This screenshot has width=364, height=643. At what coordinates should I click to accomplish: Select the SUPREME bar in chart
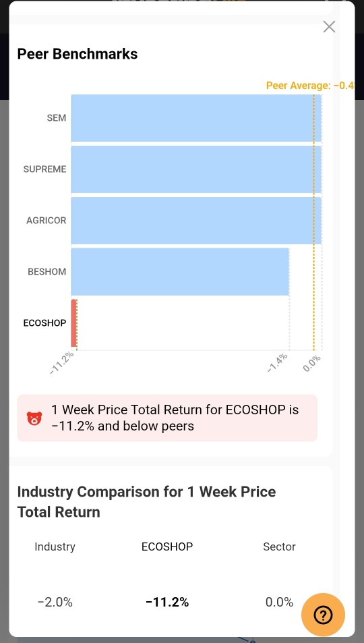click(x=196, y=169)
